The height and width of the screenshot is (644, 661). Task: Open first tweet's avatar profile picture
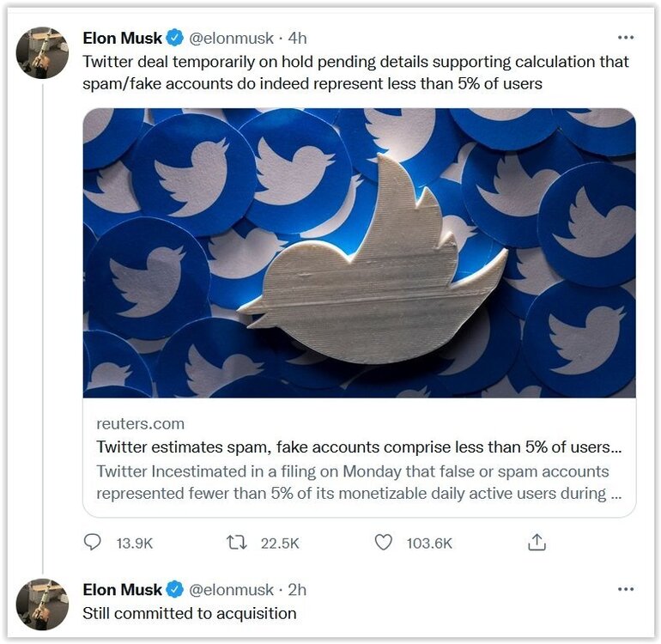(42, 52)
